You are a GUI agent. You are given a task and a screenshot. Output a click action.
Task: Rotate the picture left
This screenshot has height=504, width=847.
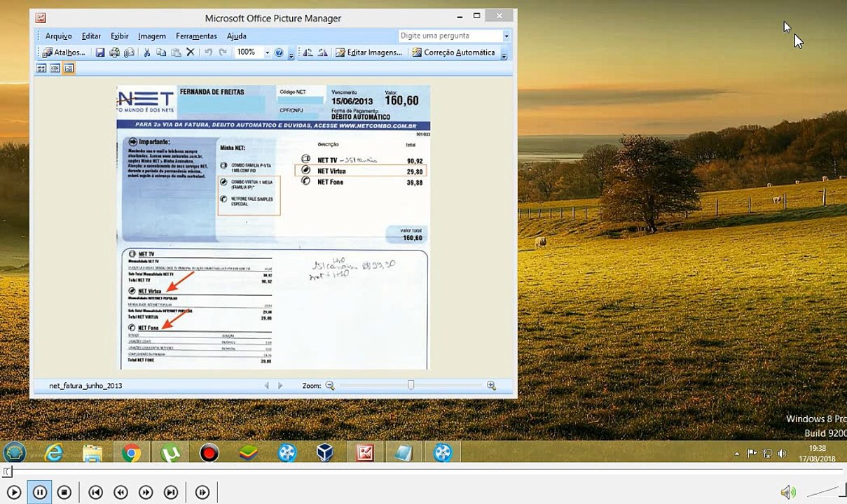pyautogui.click(x=308, y=52)
